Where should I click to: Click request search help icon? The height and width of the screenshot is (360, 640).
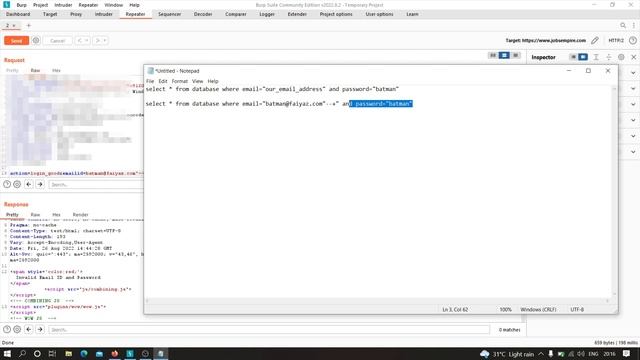click(7, 184)
